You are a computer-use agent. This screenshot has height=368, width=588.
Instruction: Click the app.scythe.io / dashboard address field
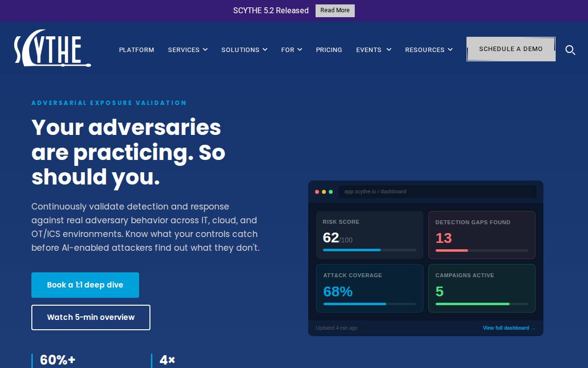click(x=438, y=192)
